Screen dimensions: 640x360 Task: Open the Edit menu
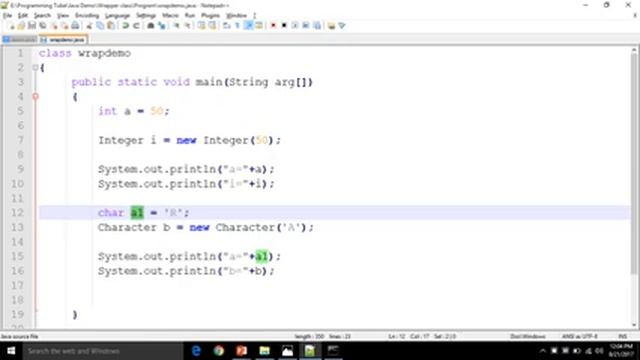pyautogui.click(x=23, y=16)
